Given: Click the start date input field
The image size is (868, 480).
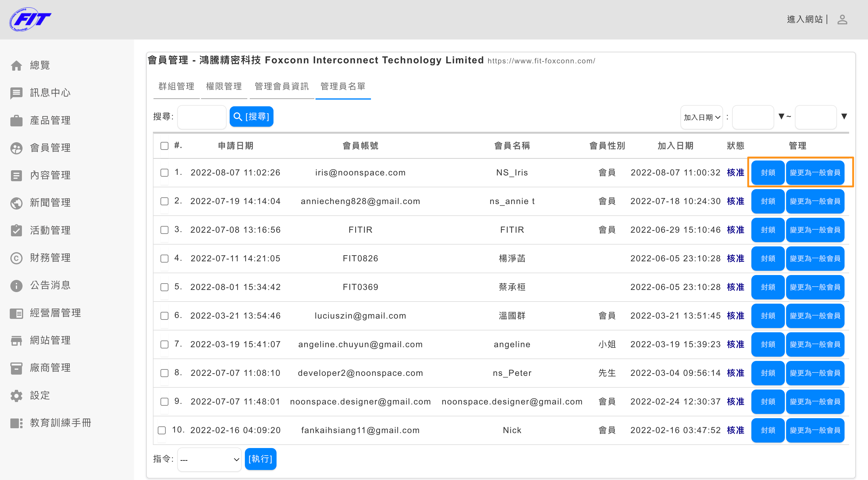Looking at the screenshot, I should tap(753, 117).
